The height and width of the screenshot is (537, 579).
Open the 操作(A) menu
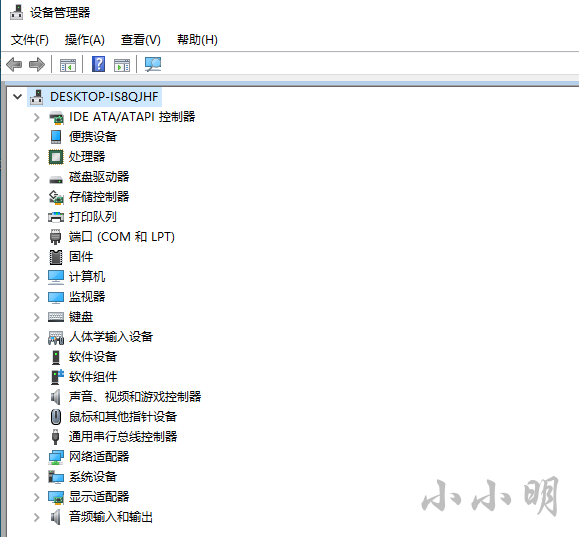pyautogui.click(x=85, y=40)
